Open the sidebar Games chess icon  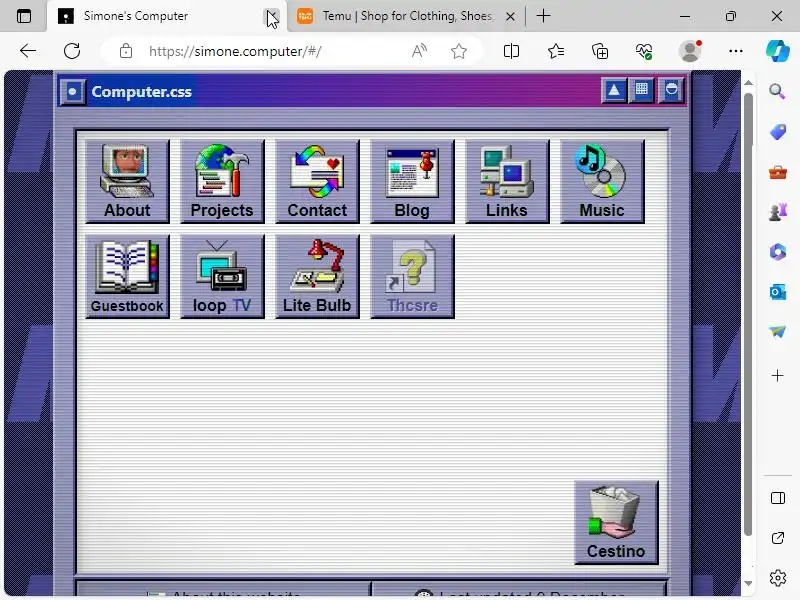click(778, 212)
